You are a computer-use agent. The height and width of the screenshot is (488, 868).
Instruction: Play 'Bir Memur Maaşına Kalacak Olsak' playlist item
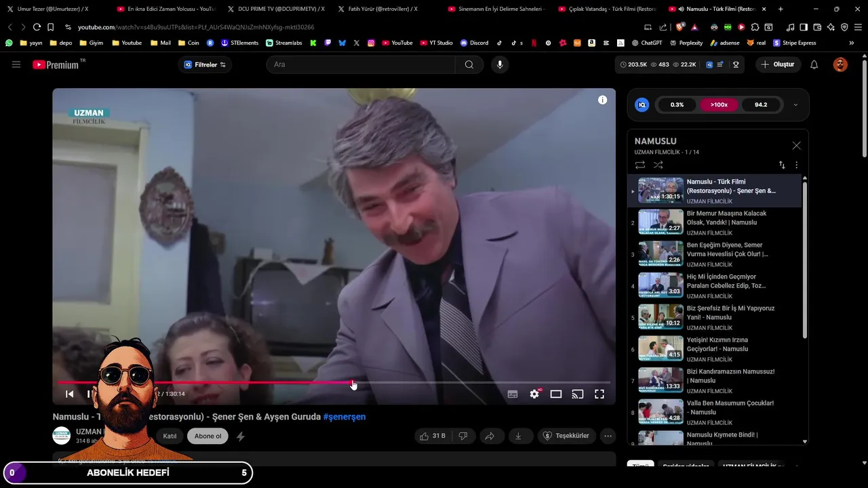click(715, 222)
